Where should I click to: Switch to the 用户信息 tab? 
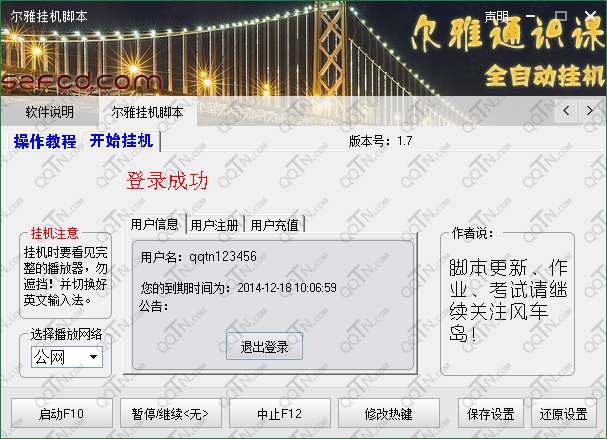tap(155, 225)
